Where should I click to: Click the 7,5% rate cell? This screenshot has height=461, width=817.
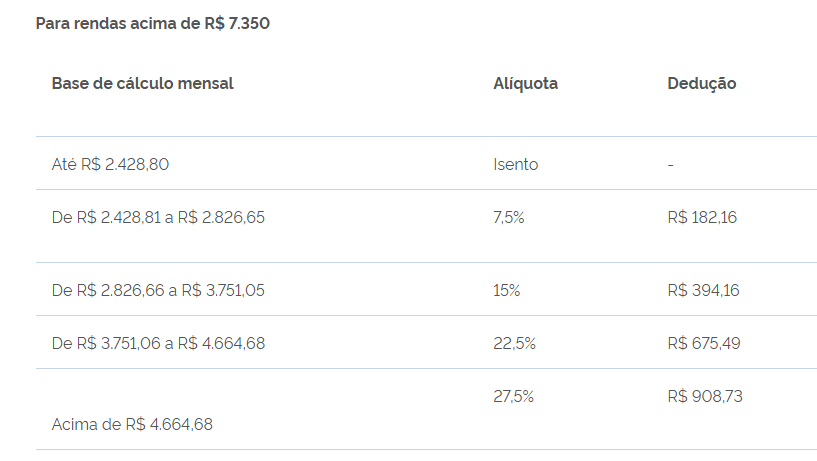(509, 217)
